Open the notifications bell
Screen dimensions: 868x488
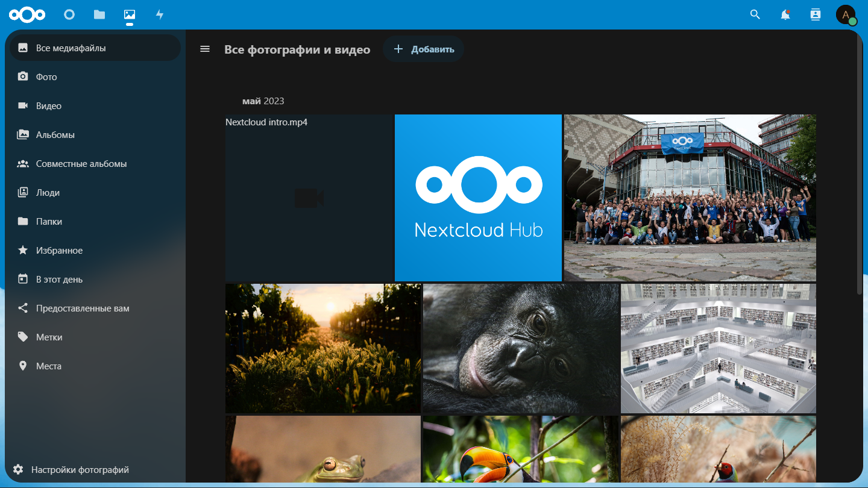(x=785, y=14)
